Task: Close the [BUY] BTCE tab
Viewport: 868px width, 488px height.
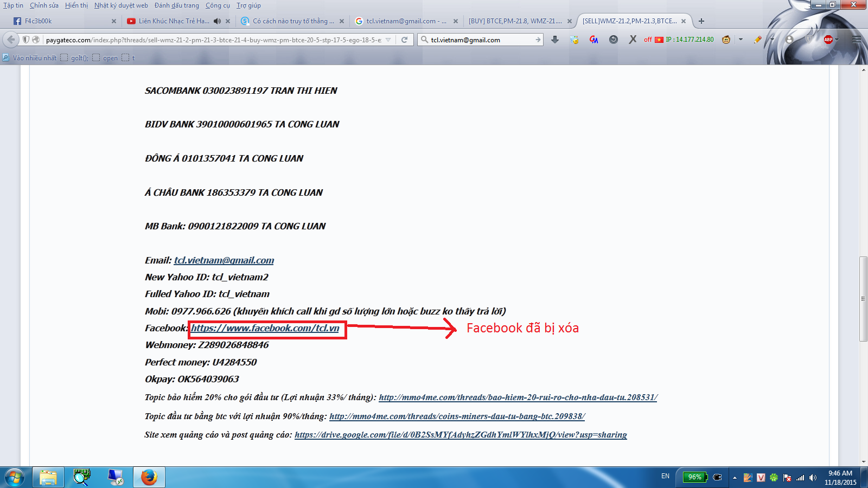Action: [x=570, y=21]
